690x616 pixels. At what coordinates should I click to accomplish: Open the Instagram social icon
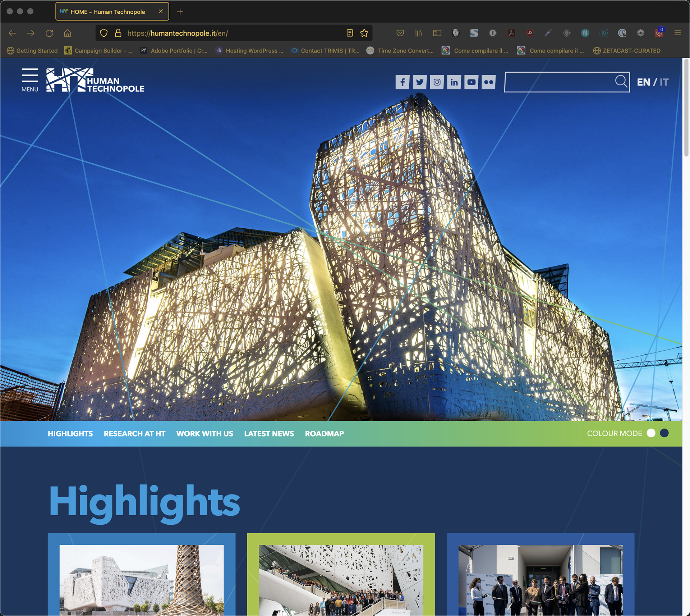click(x=437, y=82)
